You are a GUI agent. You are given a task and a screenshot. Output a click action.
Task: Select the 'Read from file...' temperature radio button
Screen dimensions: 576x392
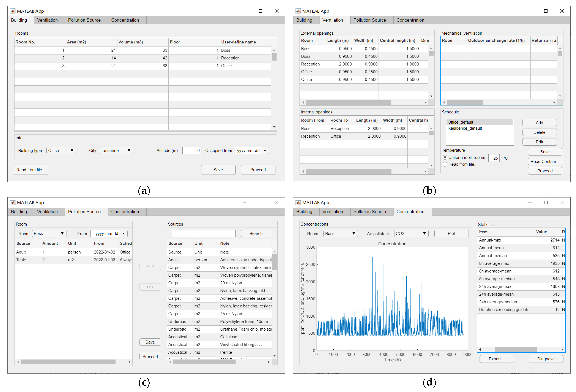[445, 164]
